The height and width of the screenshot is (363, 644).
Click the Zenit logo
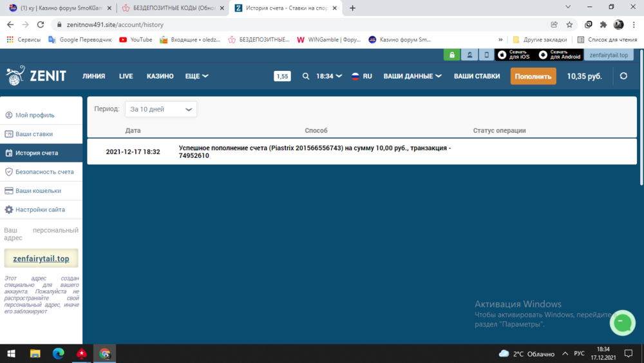click(x=36, y=75)
